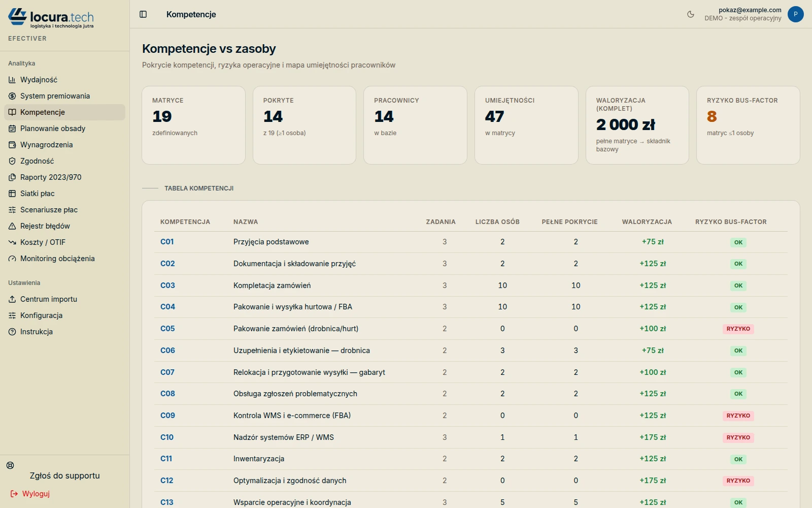Click the Waloryzacja column header
The height and width of the screenshot is (508, 812).
647,222
